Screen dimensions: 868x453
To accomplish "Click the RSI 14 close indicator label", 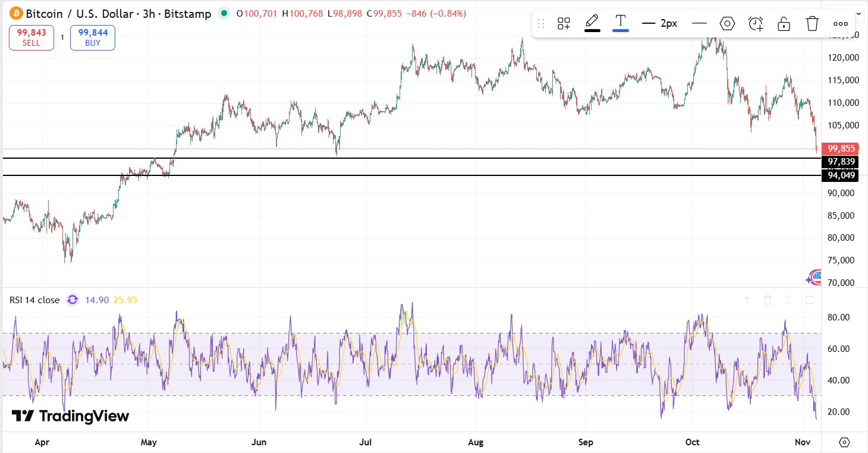I will (34, 300).
